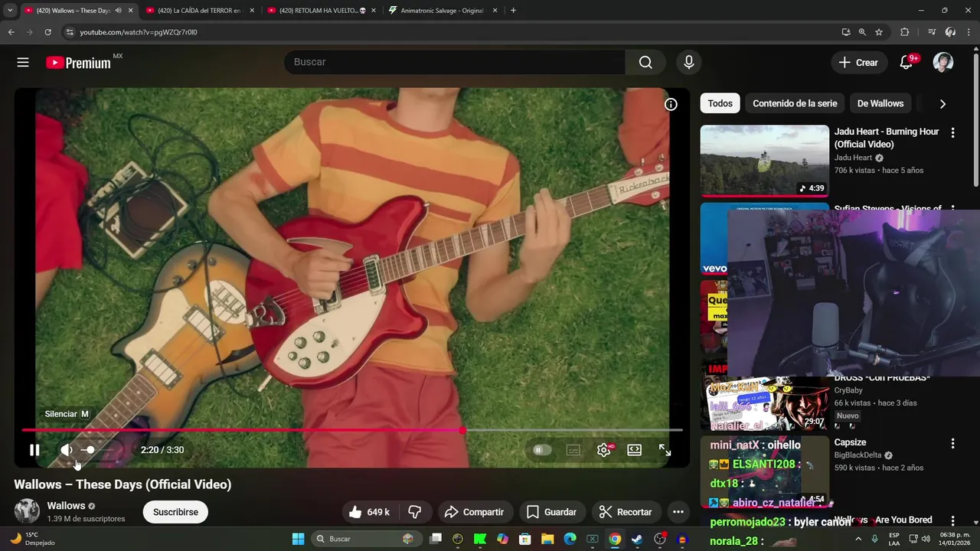The image size is (980, 551).
Task: Open Jadu Heart Burning Hour thumbnail
Action: [764, 161]
